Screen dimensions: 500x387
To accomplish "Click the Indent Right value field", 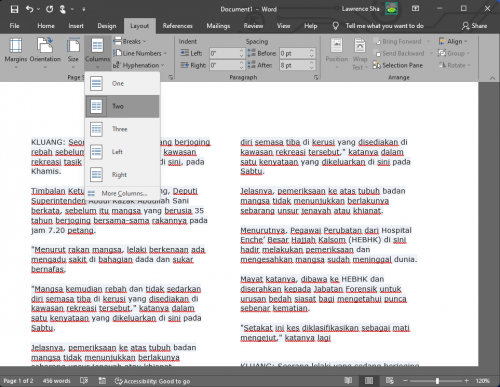I will pos(224,65).
